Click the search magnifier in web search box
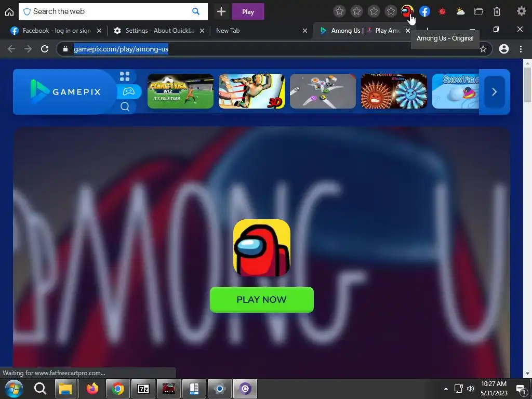 [x=196, y=11]
